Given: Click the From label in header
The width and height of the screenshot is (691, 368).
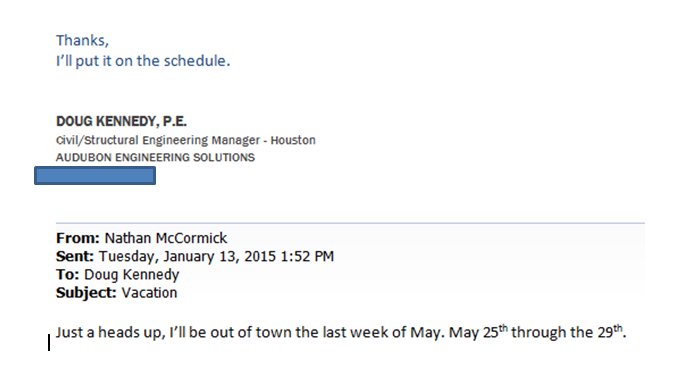Looking at the screenshot, I should coord(78,238).
